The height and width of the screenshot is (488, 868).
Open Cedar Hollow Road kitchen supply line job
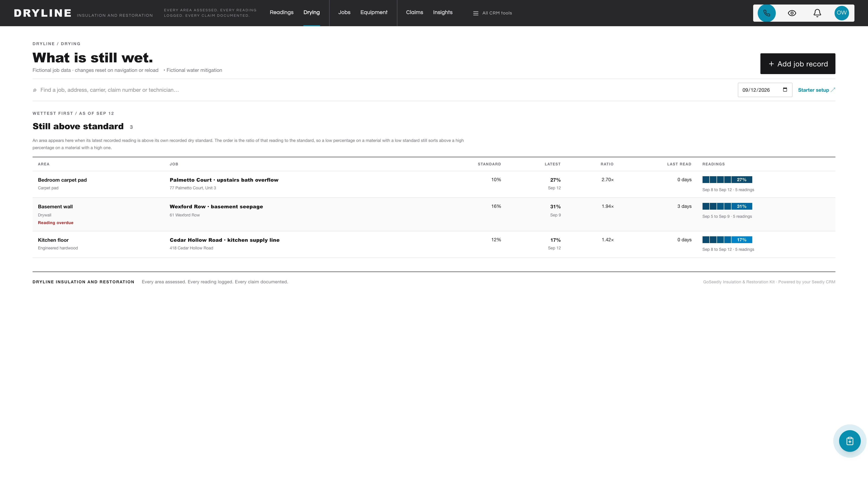(224, 240)
